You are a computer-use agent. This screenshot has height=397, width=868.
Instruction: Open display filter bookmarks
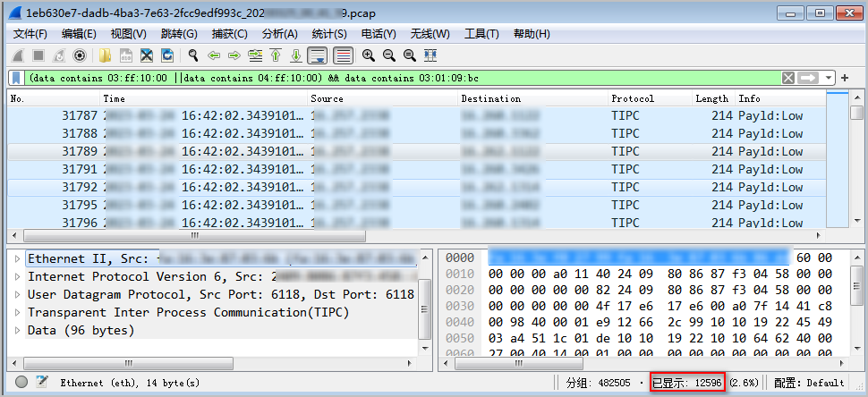coord(17,78)
